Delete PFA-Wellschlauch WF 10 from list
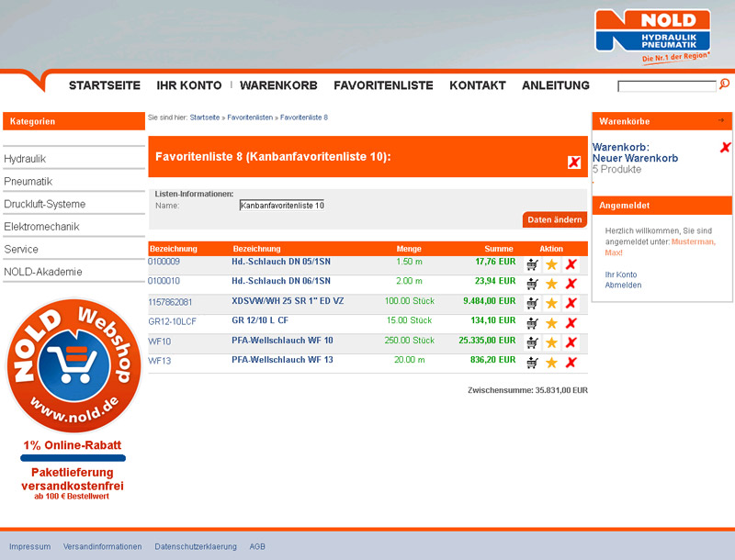 coord(571,342)
